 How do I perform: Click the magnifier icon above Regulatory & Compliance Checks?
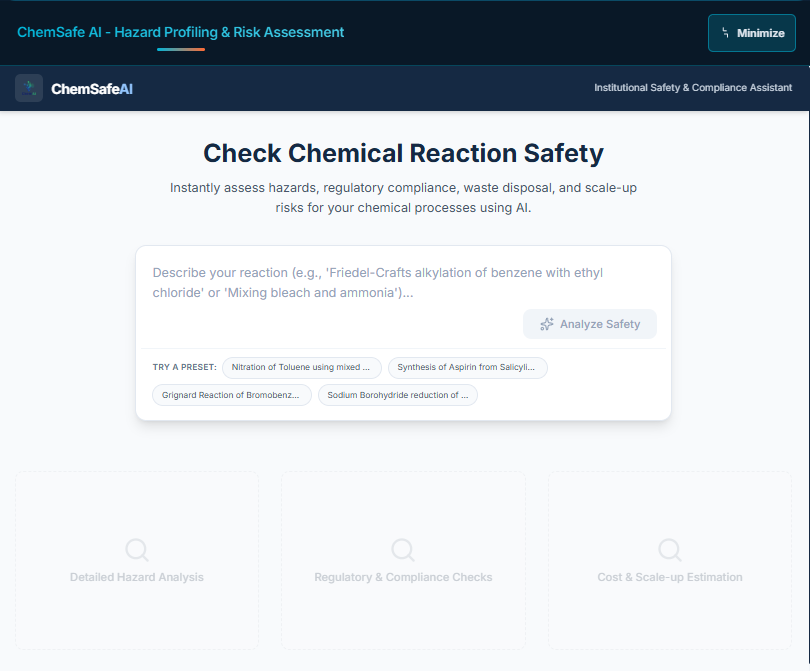point(402,549)
